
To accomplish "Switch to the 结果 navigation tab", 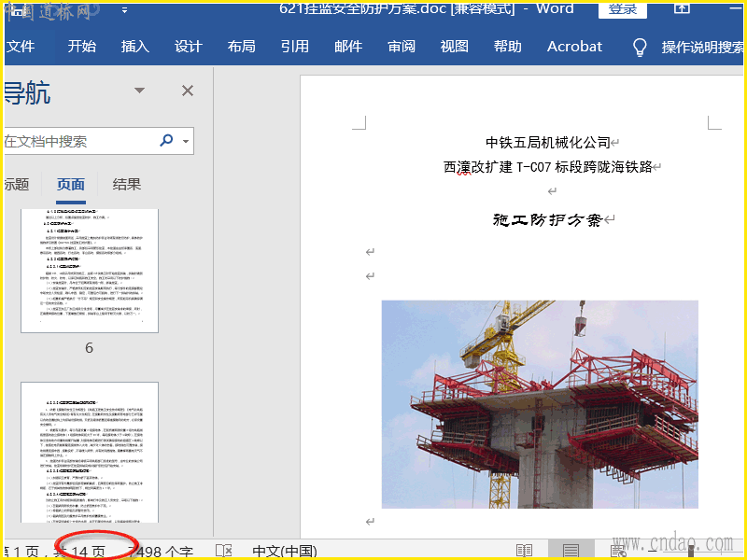I will (127, 184).
